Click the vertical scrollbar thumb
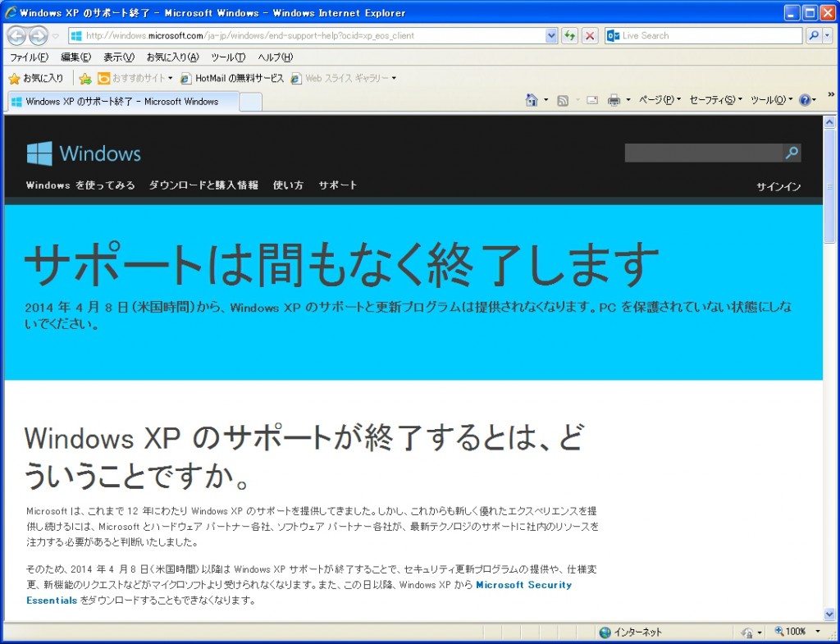The image size is (840, 644). coord(829,185)
